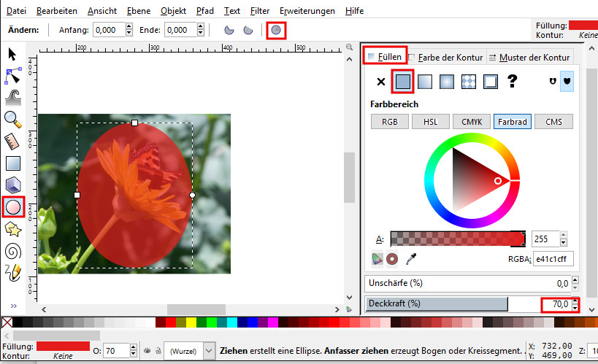Expand more tools with double chevron

click(14, 306)
